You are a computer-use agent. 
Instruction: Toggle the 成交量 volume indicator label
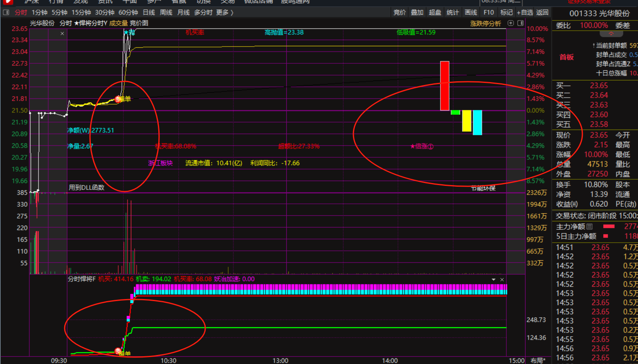(x=118, y=23)
